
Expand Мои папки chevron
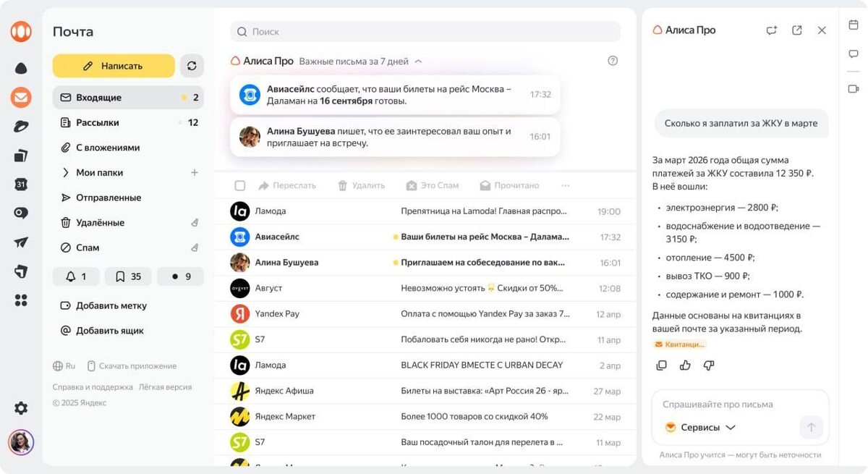pos(65,172)
